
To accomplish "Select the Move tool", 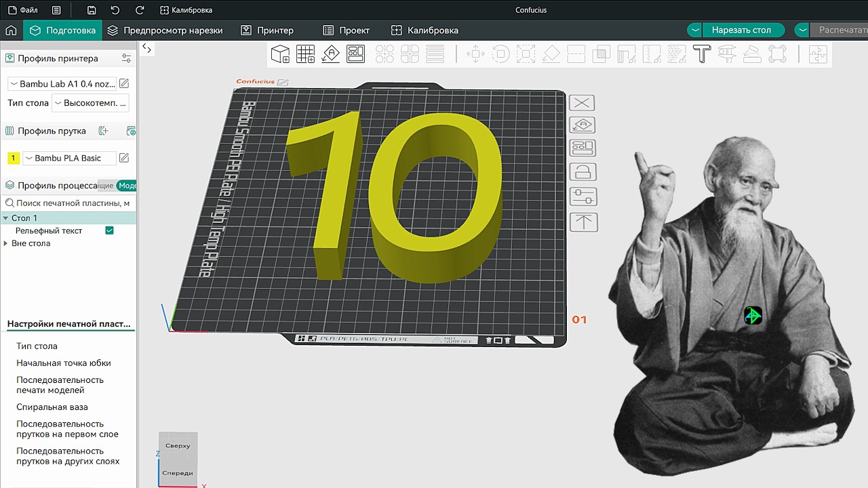I will 475,54.
